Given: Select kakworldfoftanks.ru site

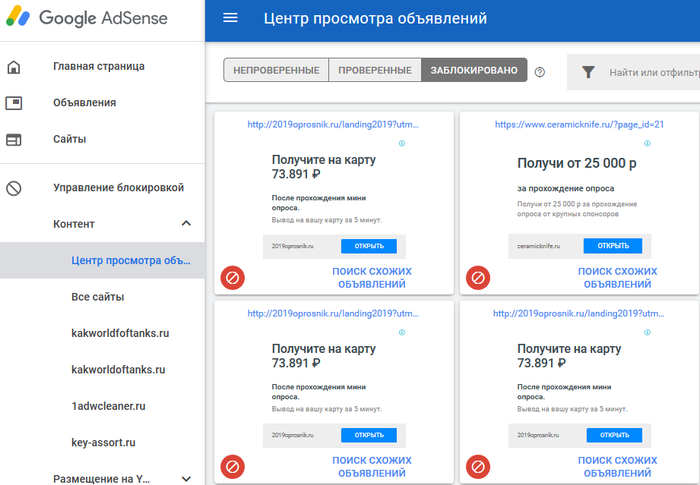Looking at the screenshot, I should tap(120, 334).
